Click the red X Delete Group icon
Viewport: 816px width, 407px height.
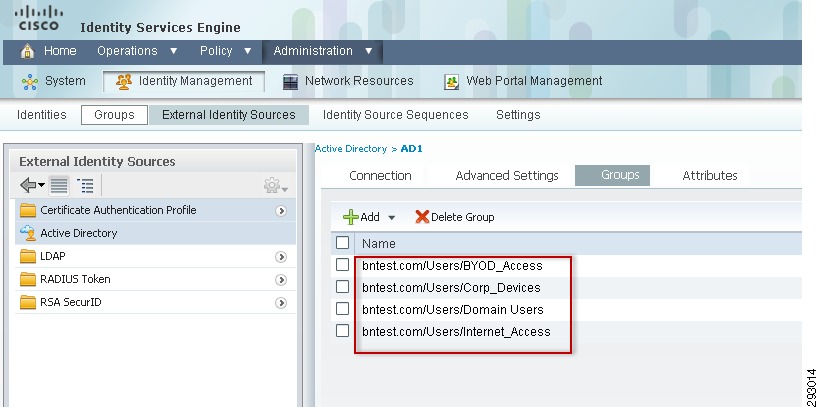tap(422, 217)
